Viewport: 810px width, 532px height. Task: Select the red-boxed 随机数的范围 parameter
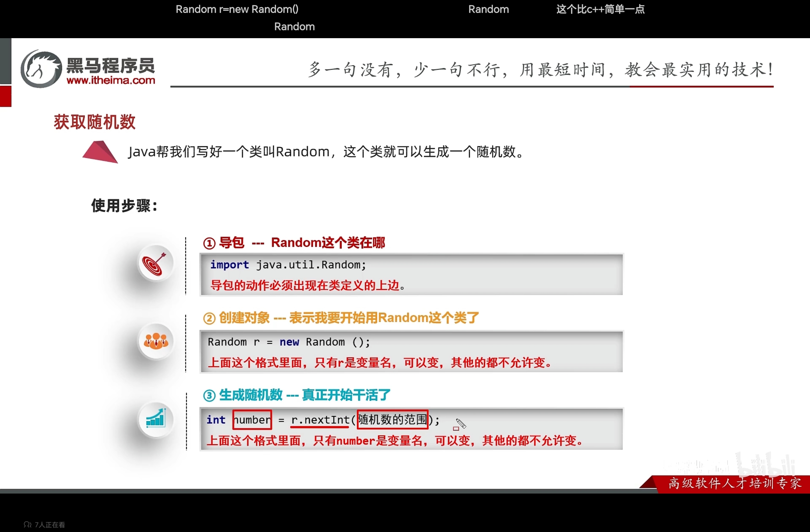pos(392,420)
